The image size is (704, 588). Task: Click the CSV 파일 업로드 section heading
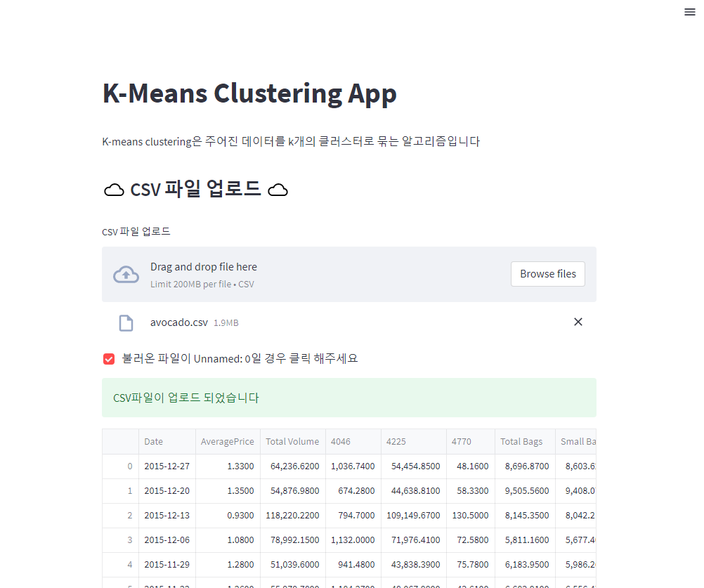[x=196, y=188]
